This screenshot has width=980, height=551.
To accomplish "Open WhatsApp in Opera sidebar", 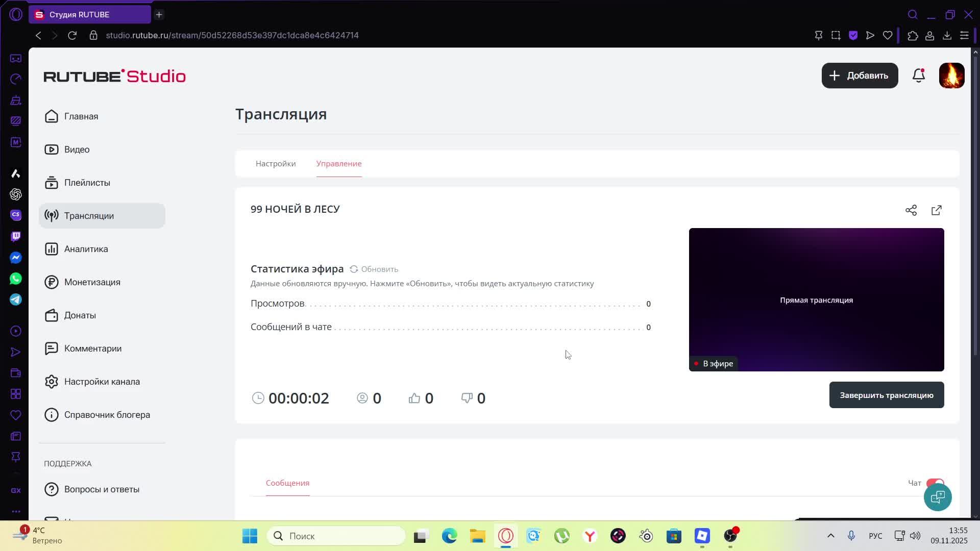I will 16,279.
